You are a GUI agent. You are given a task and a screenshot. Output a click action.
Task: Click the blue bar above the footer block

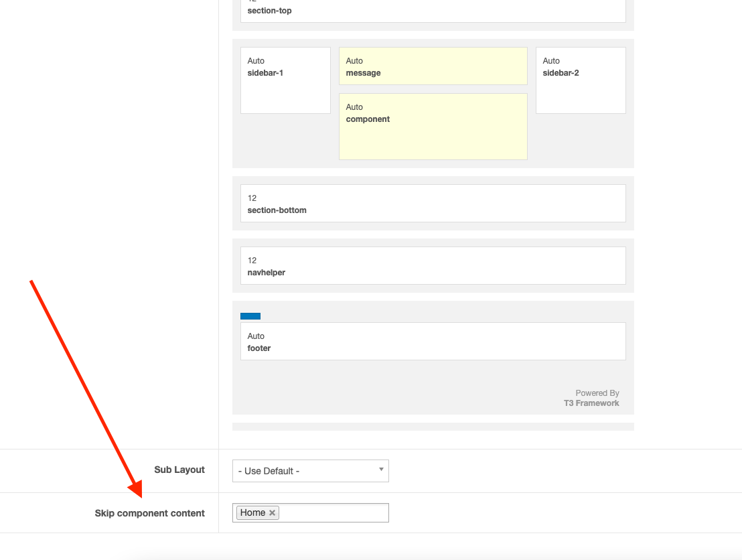[250, 316]
